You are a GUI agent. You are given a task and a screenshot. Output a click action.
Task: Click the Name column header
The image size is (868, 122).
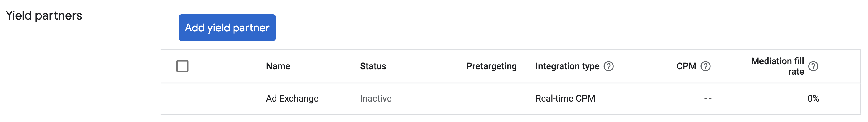click(278, 66)
